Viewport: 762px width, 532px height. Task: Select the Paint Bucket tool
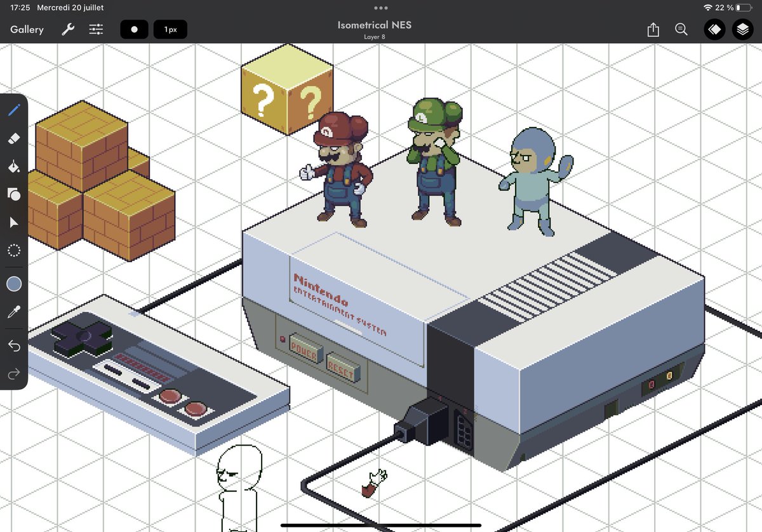pyautogui.click(x=13, y=166)
